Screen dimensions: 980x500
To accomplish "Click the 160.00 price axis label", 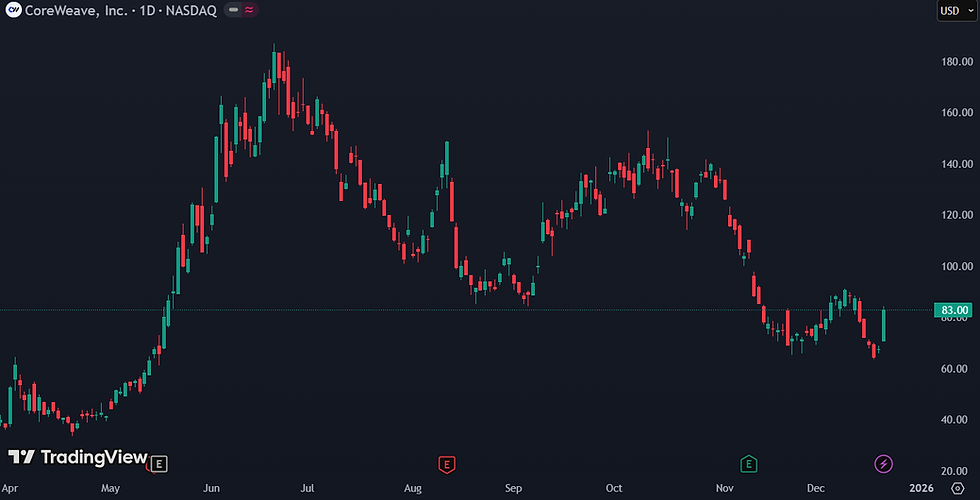I will point(956,113).
